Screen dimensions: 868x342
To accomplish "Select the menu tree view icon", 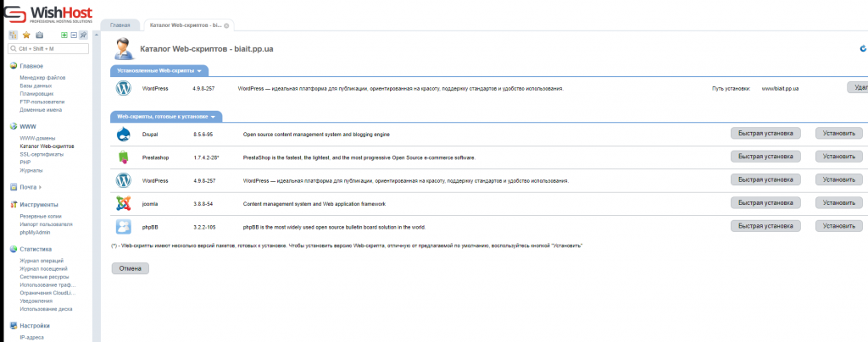I will point(13,36).
